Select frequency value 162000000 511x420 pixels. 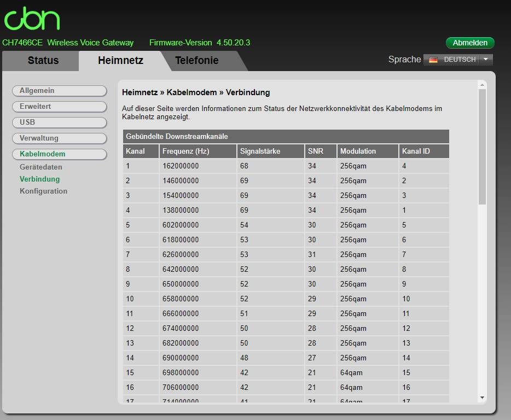coord(181,166)
